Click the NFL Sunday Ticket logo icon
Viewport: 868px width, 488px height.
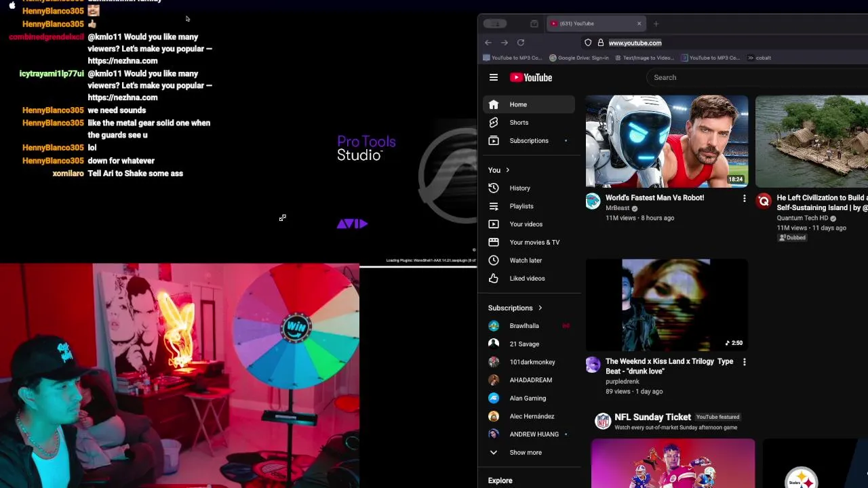point(603,421)
